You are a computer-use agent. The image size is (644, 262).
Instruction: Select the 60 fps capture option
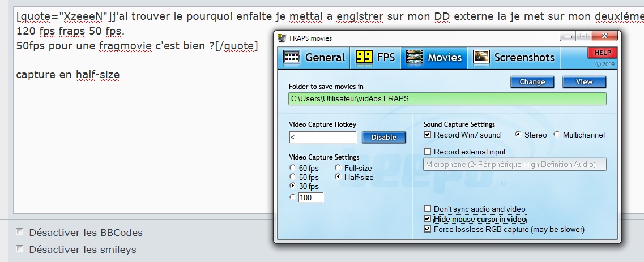pyautogui.click(x=292, y=168)
